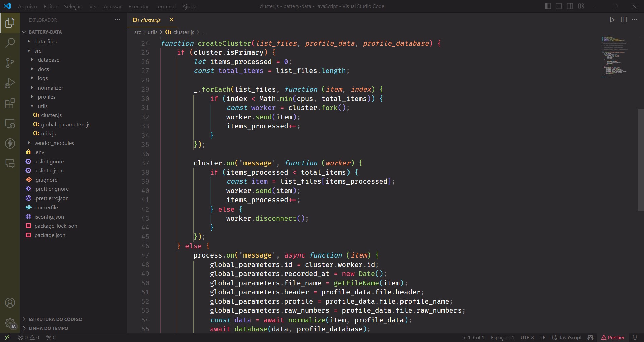This screenshot has height=342, width=644.
Task: Expand the data_files folder
Action: (x=45, y=41)
